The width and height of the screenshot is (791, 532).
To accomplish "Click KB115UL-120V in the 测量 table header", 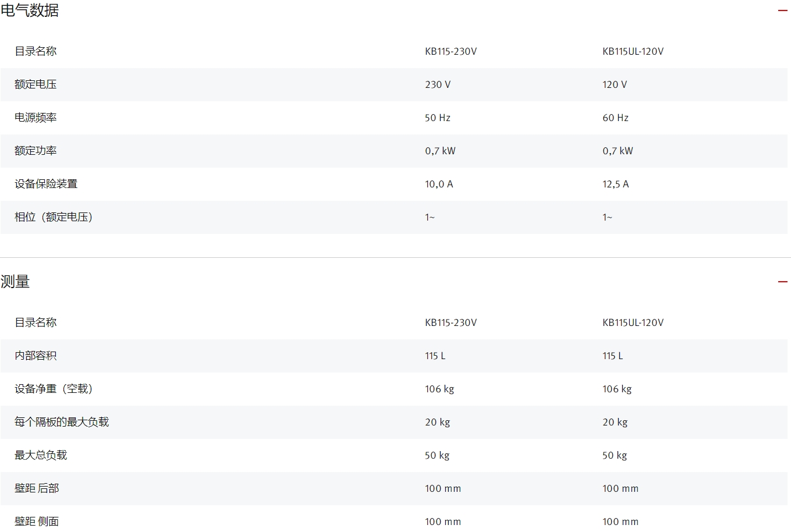I will pyautogui.click(x=633, y=322).
